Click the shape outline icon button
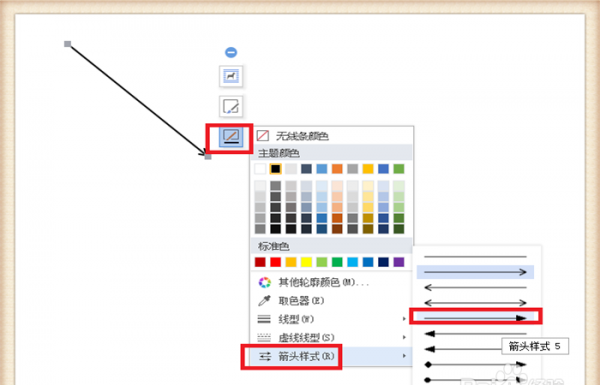600x385 pixels. point(231,137)
